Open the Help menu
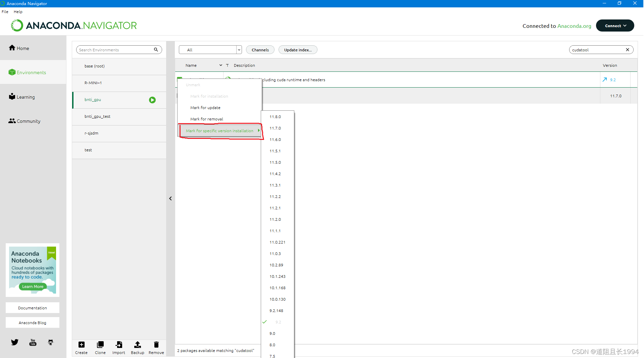The image size is (644, 358). tap(18, 11)
